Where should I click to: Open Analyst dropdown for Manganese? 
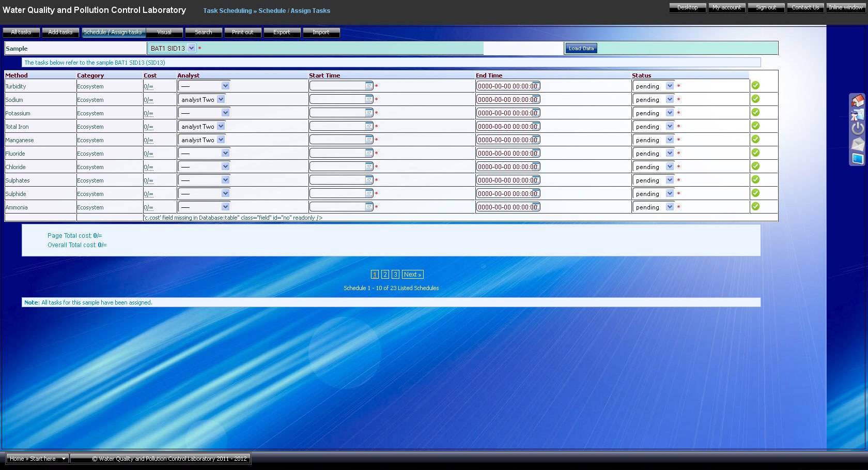(x=202, y=140)
